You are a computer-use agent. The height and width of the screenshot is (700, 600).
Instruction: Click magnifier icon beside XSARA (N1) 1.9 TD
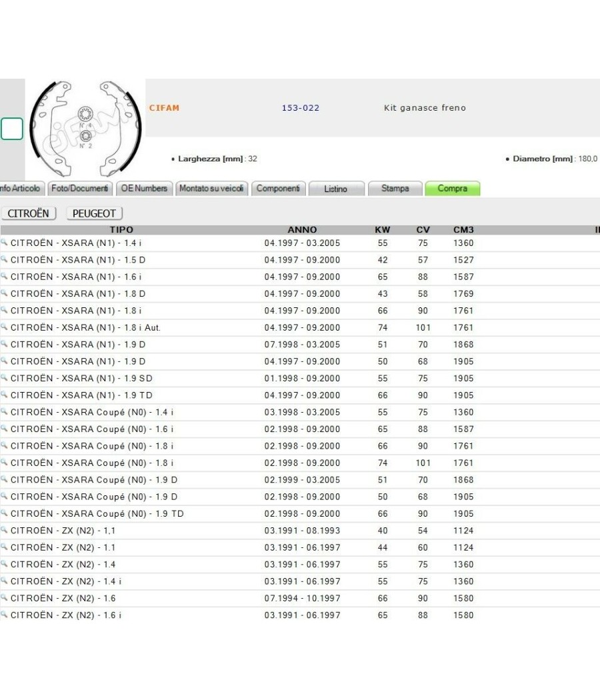click(4, 395)
